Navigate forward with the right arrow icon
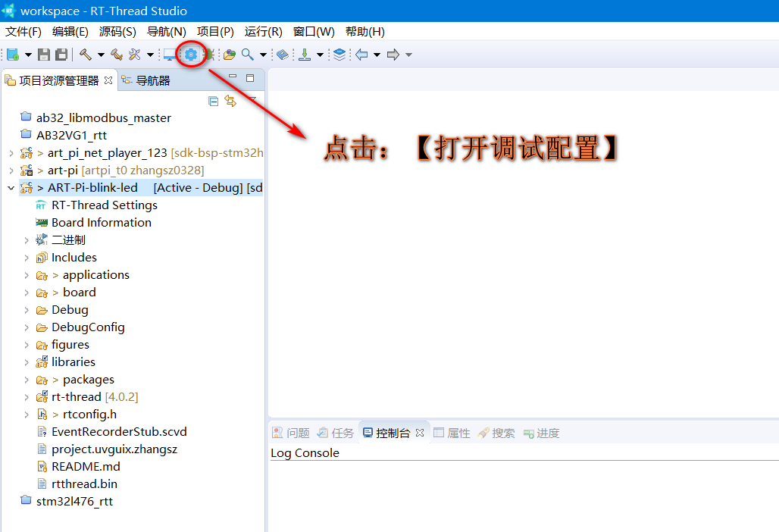 pyautogui.click(x=393, y=55)
